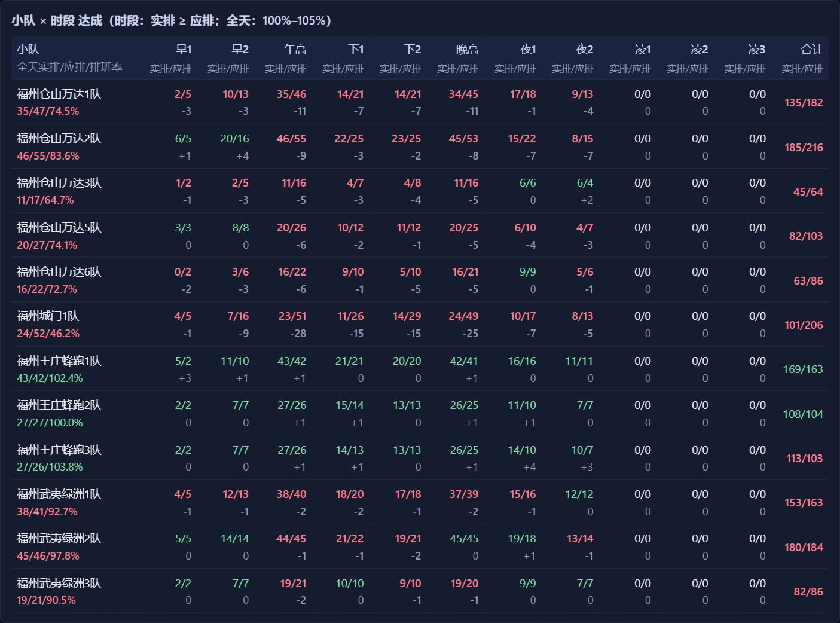Click the 小队 column header

[28, 50]
